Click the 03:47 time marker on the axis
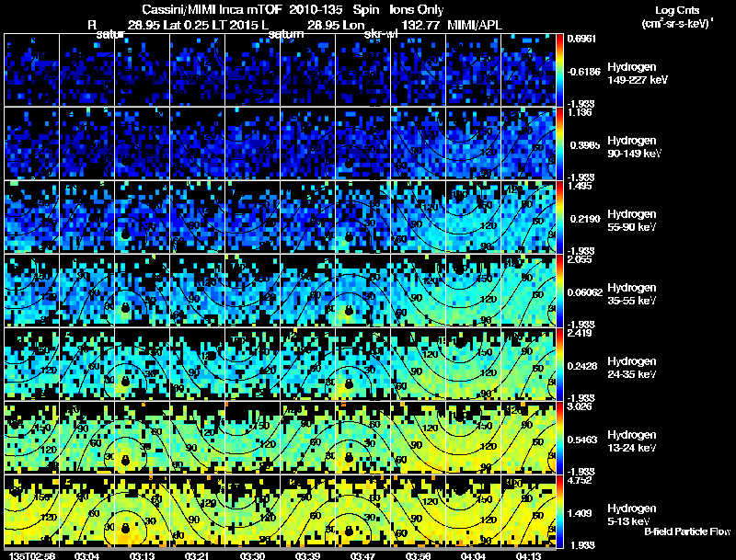The width and height of the screenshot is (736, 560). click(x=362, y=556)
